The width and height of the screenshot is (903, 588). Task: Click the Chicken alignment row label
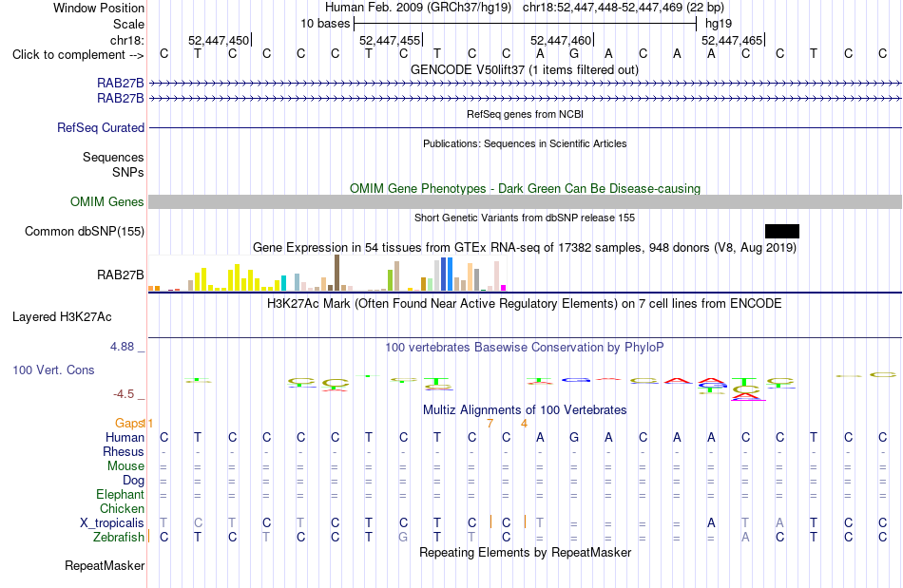(x=122, y=508)
